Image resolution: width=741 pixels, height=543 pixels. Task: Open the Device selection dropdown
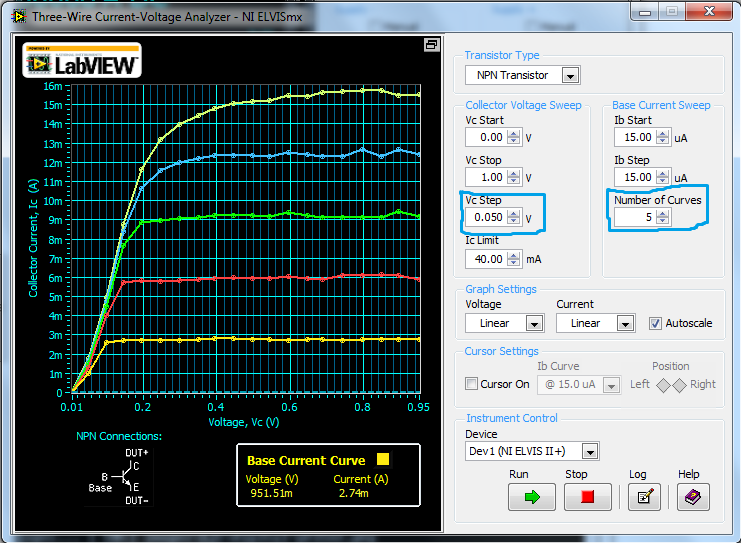(x=590, y=452)
